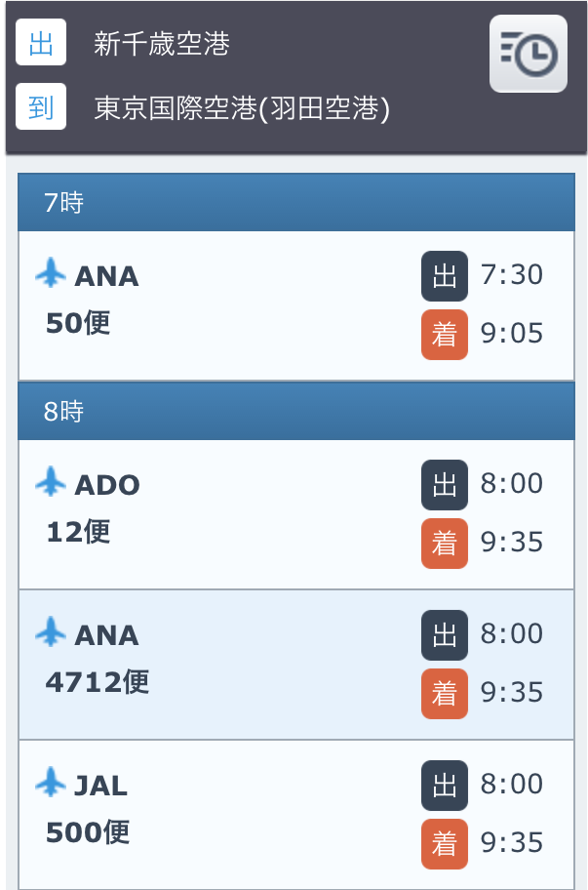Click the 出 badge on ANA 4712便 row
This screenshot has height=890, width=588.
[445, 634]
